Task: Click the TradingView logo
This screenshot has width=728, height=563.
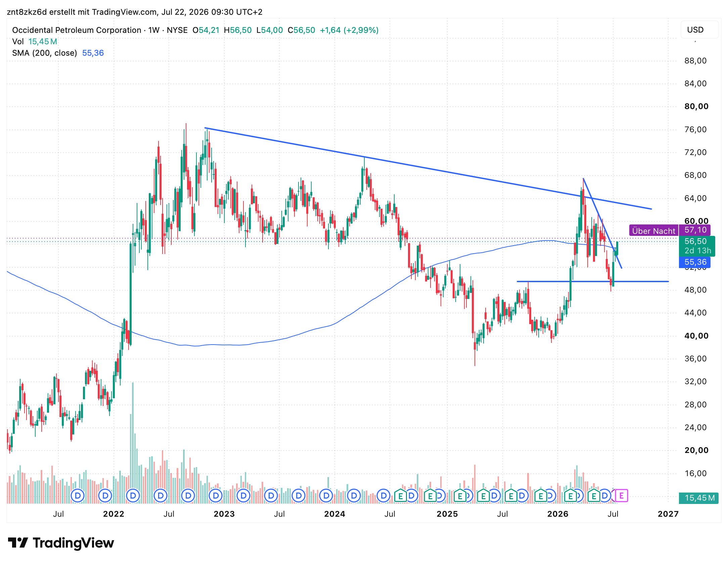Action: [x=61, y=543]
